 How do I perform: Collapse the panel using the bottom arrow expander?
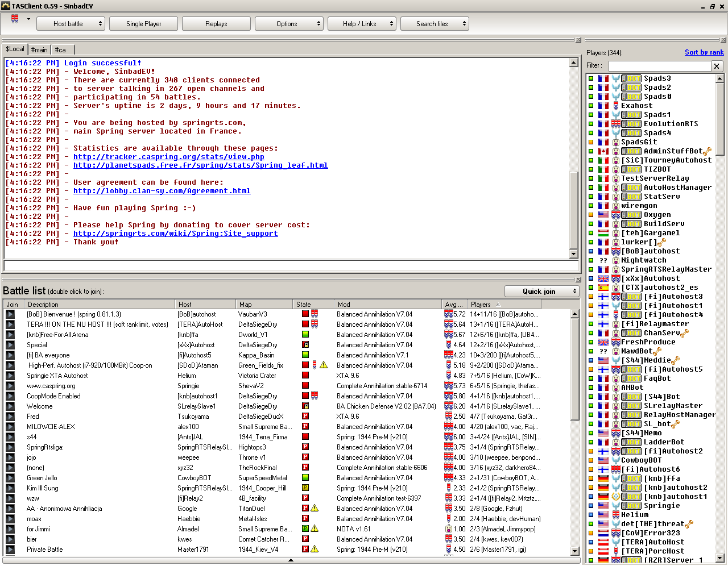(291, 560)
